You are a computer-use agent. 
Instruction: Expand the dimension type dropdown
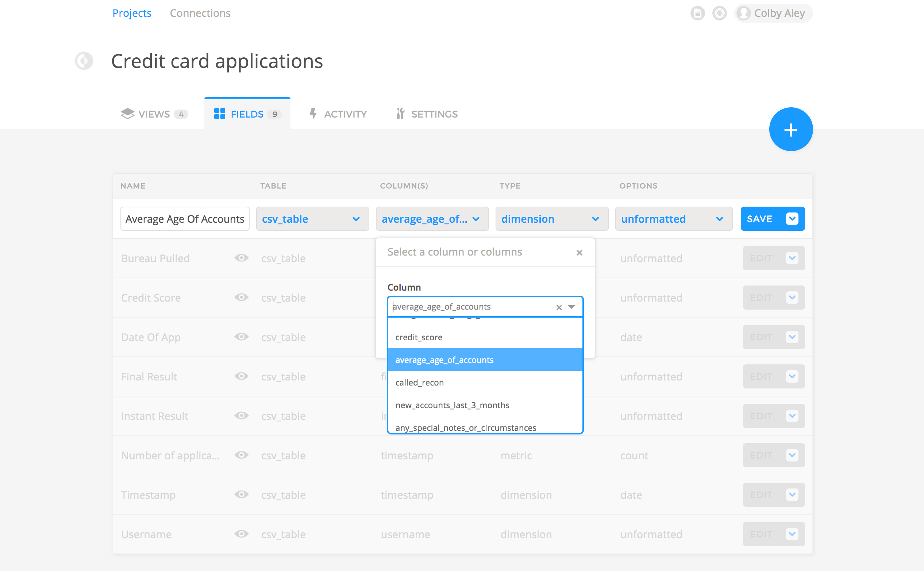coord(551,219)
